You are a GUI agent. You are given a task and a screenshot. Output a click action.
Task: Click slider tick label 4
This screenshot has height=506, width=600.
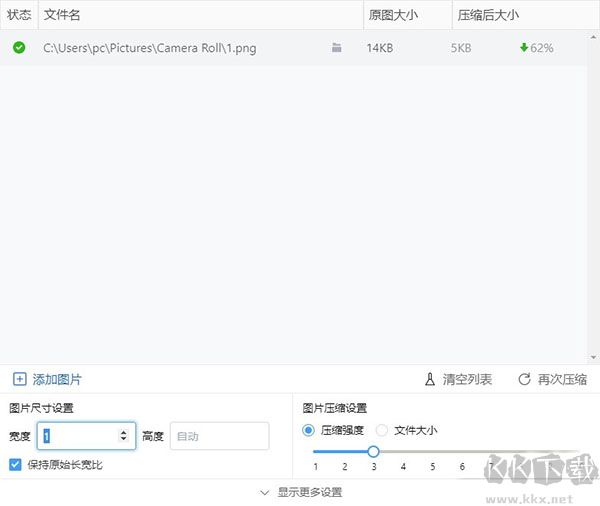403,467
